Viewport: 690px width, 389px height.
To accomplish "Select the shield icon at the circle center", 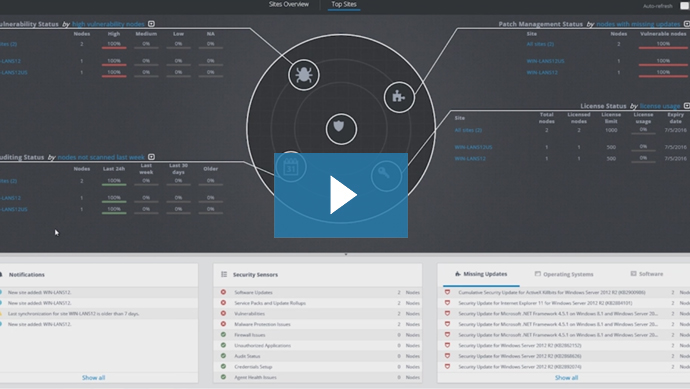I will 341,128.
